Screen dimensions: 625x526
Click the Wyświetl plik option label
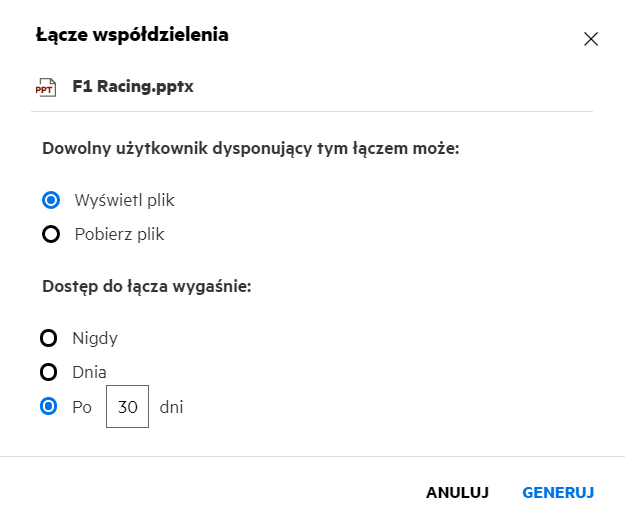[x=124, y=200]
